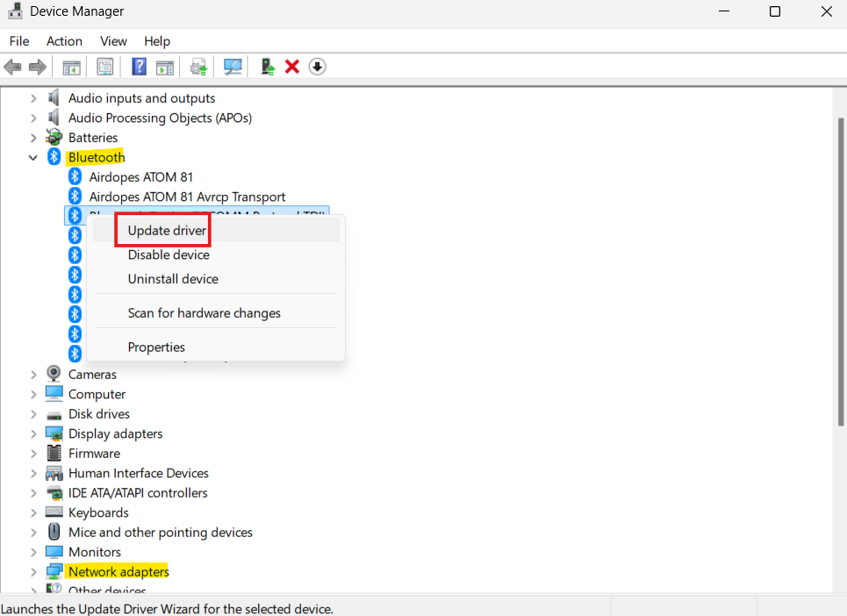Expand the Network adapters category
This screenshot has height=616, width=847.
[x=33, y=572]
